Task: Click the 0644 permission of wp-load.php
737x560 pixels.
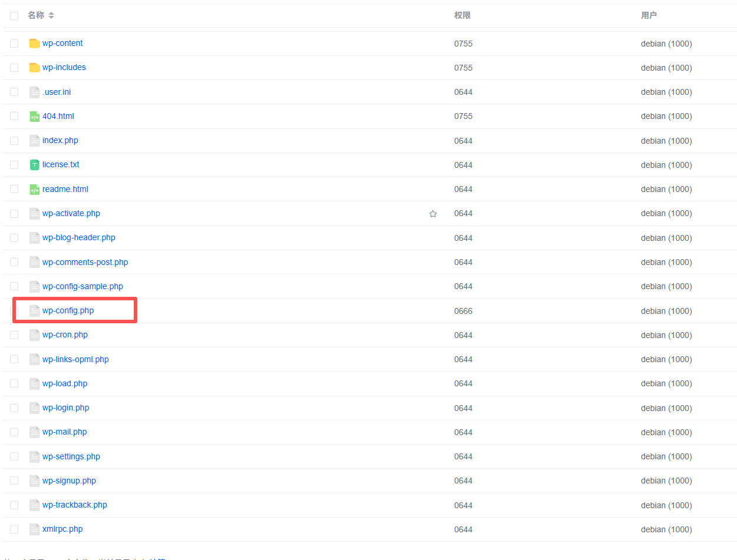Action: coord(464,384)
